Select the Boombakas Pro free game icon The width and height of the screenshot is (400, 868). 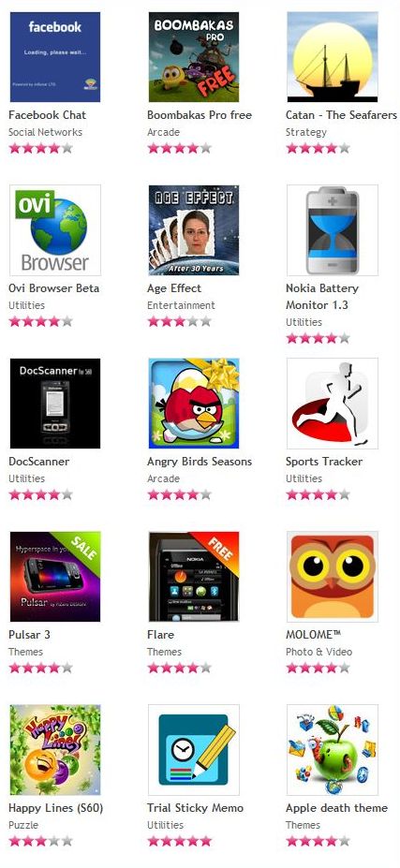194,57
